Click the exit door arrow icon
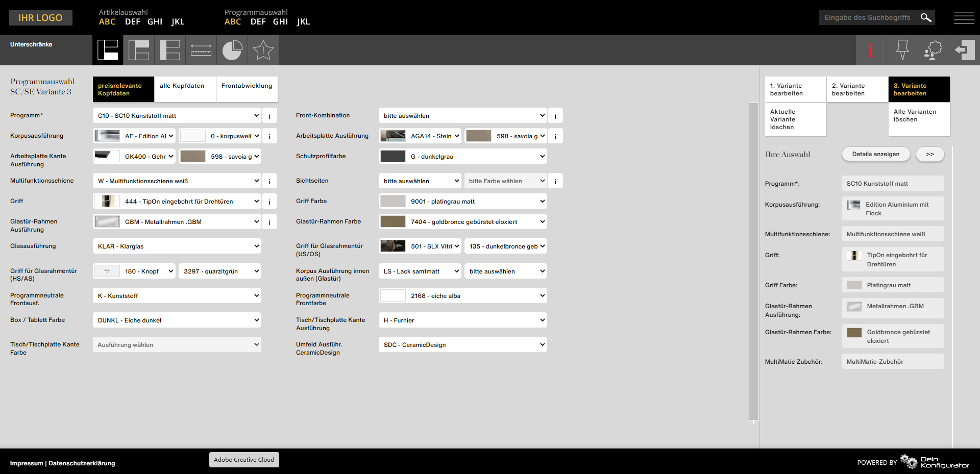Screen dimensions: 980x474 tap(964, 50)
